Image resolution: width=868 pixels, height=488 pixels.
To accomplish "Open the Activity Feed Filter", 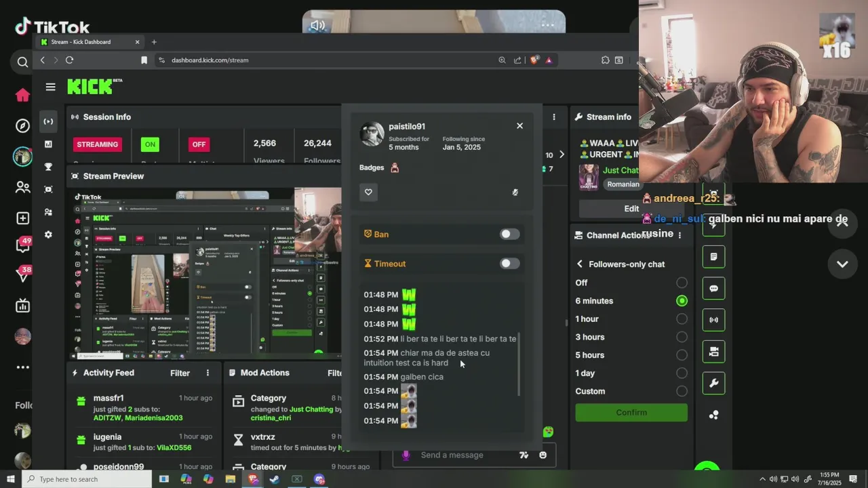I will pyautogui.click(x=180, y=373).
